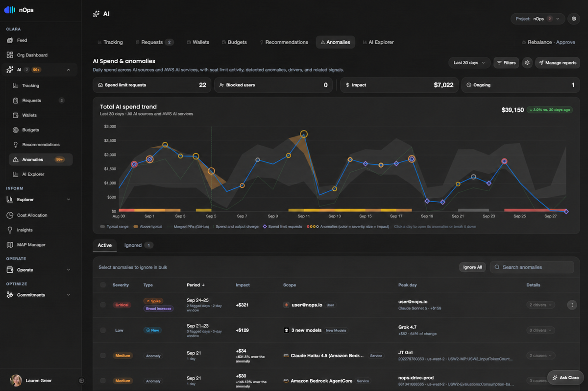Check the select-all checkbox in table header

[103, 285]
